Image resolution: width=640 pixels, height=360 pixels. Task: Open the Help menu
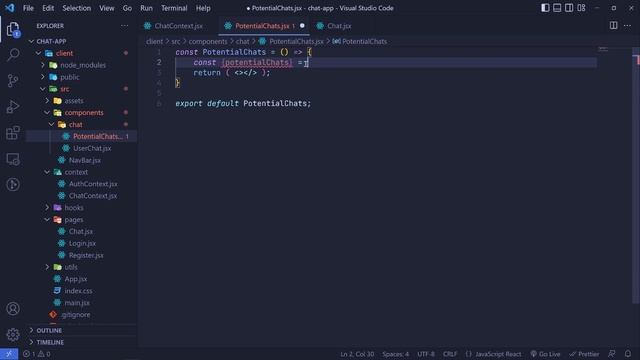203,8
